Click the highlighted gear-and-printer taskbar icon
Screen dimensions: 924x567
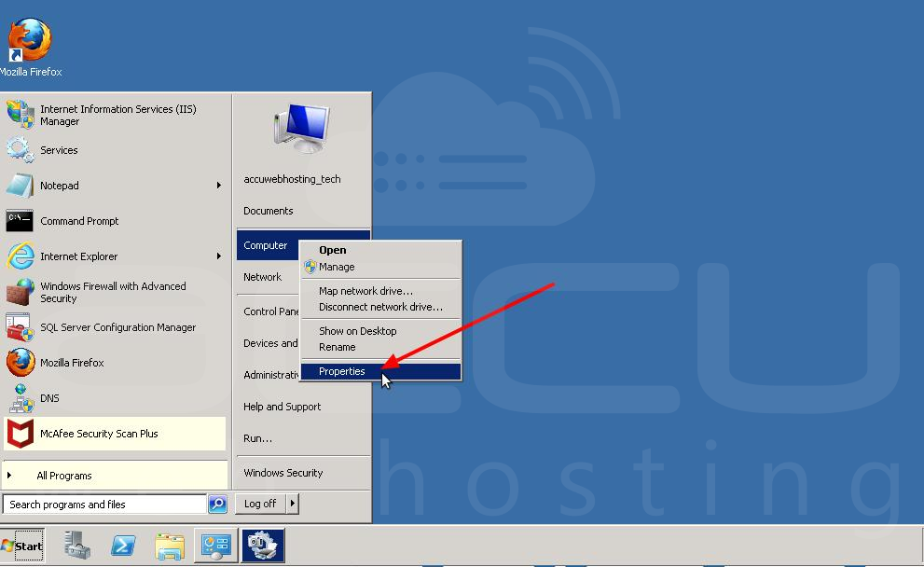[x=262, y=546]
